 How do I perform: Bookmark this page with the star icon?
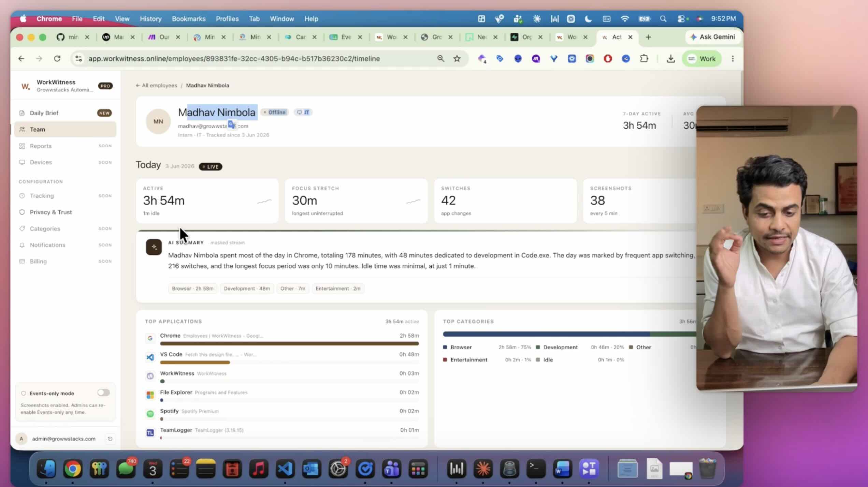(x=457, y=59)
